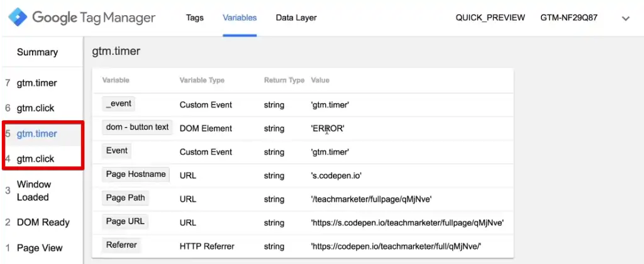Select event 4 gtm.click

click(35, 159)
